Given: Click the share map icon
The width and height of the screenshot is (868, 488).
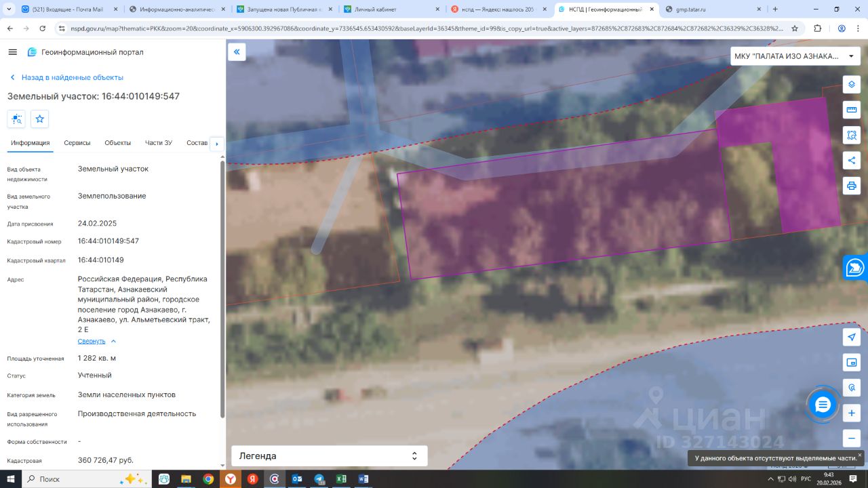Looking at the screenshot, I should 852,160.
